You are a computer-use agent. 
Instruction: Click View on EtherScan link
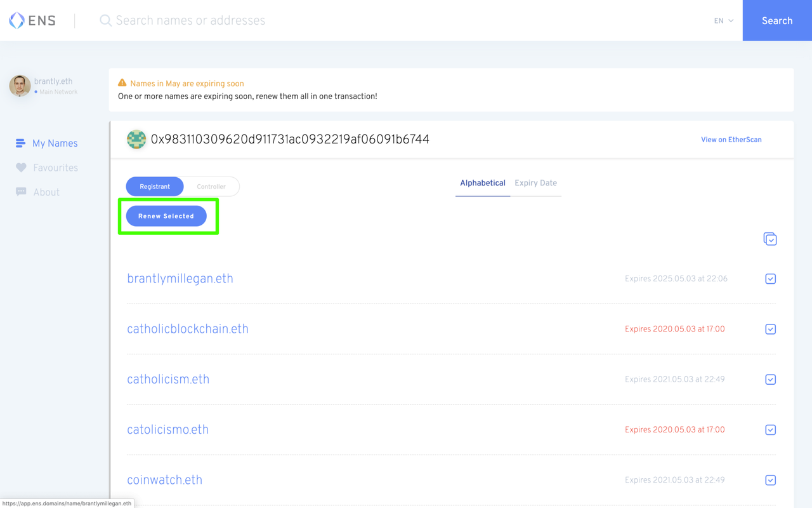click(731, 140)
